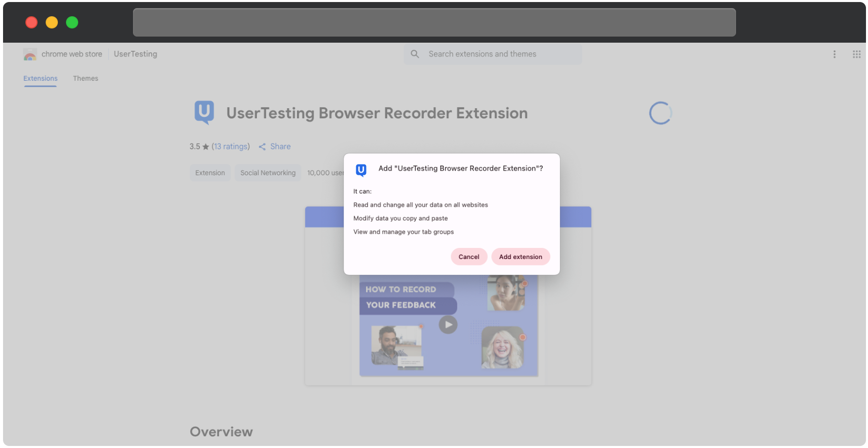Click the star rating icon
This screenshot has height=448, width=868.
206,147
